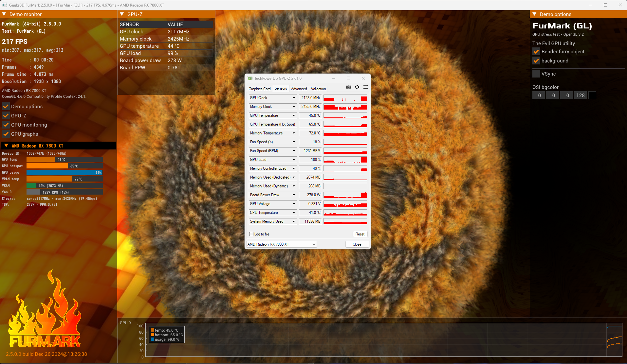Click the Memory Used (Dedicated) 2074 MB value
This screenshot has width=627, height=364.
tap(310, 177)
